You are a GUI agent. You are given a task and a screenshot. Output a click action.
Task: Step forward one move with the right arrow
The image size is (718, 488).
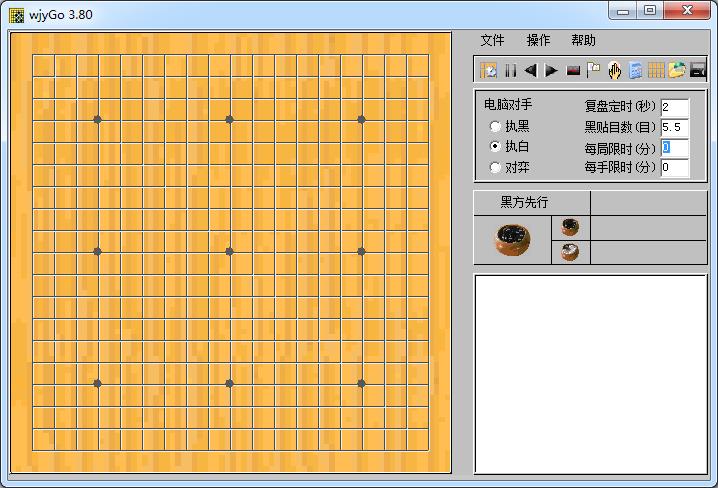click(551, 70)
